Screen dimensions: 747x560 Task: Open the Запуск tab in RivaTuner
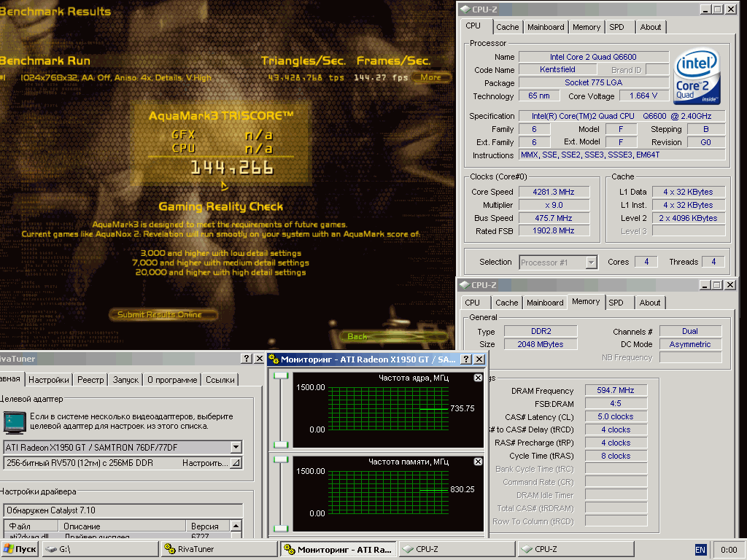pos(125,379)
